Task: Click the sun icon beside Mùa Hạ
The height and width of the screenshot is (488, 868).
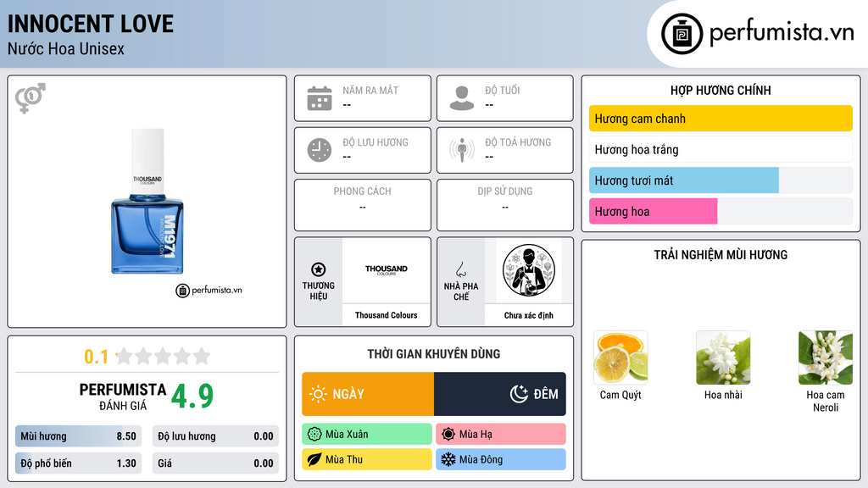Action: tap(448, 435)
